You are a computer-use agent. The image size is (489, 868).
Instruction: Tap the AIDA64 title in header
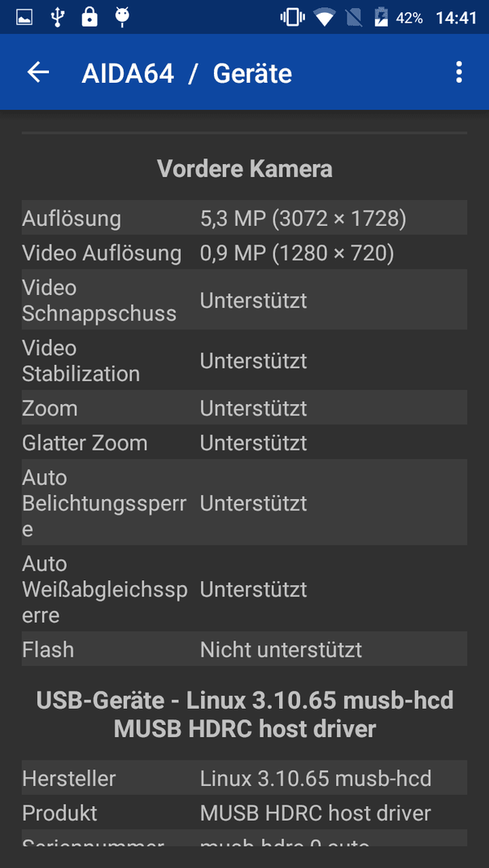128,73
